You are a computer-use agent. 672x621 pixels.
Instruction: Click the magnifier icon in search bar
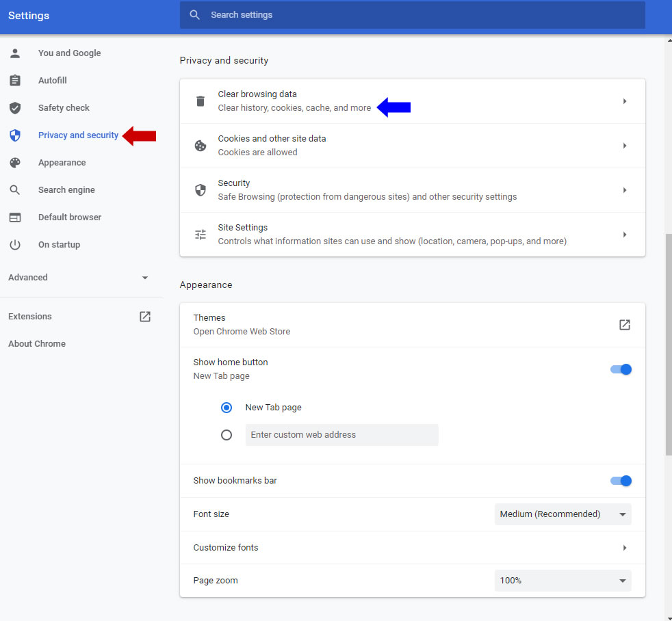pos(195,15)
